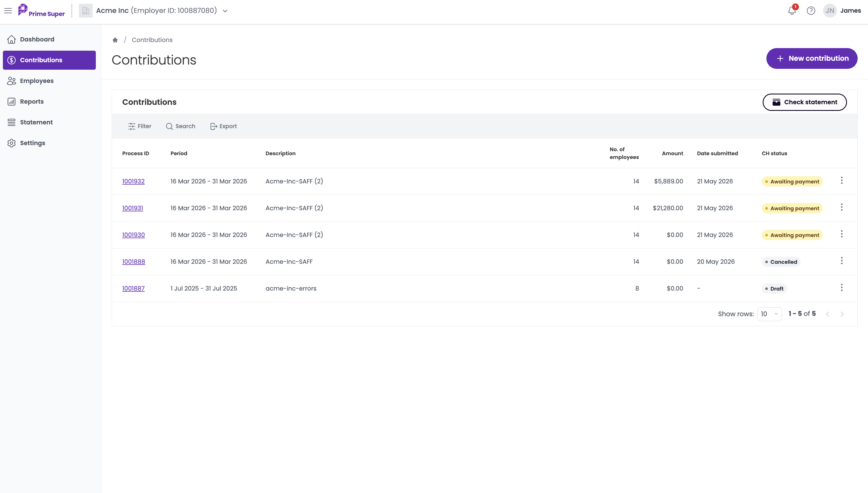Click the home breadcrumb icon

click(115, 40)
